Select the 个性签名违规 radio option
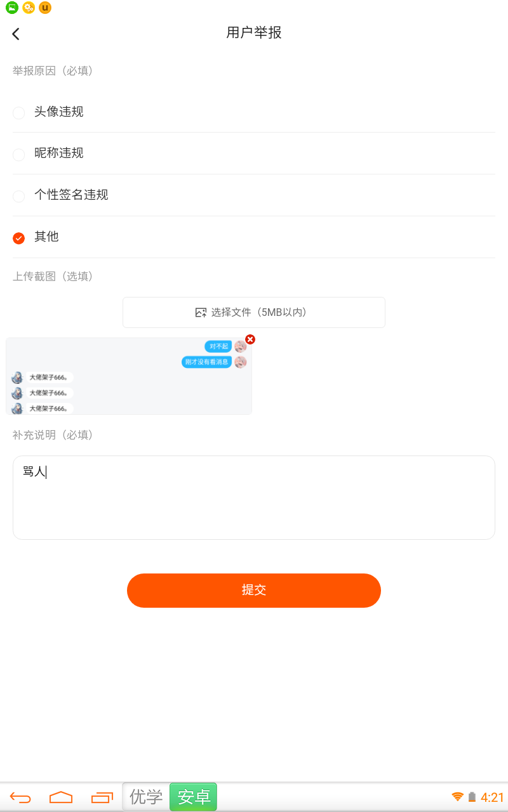The height and width of the screenshot is (812, 508). pyautogui.click(x=19, y=196)
